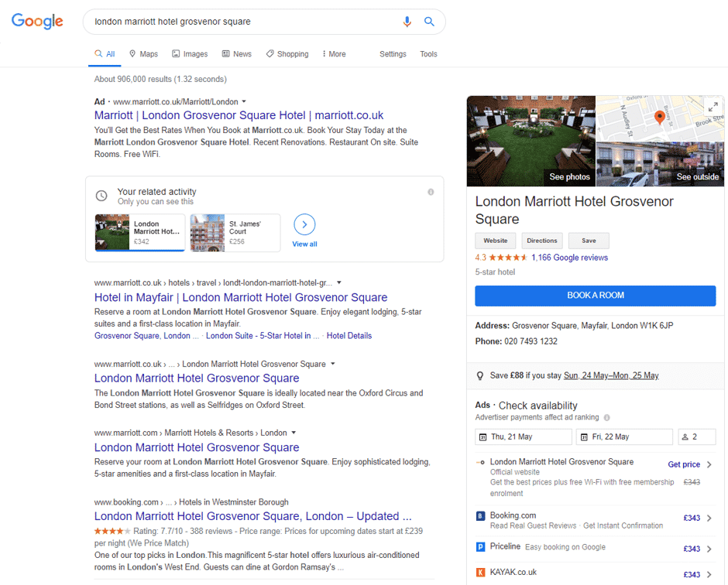728x585 pixels.
Task: Show next related activity with arrow button
Action: [304, 224]
